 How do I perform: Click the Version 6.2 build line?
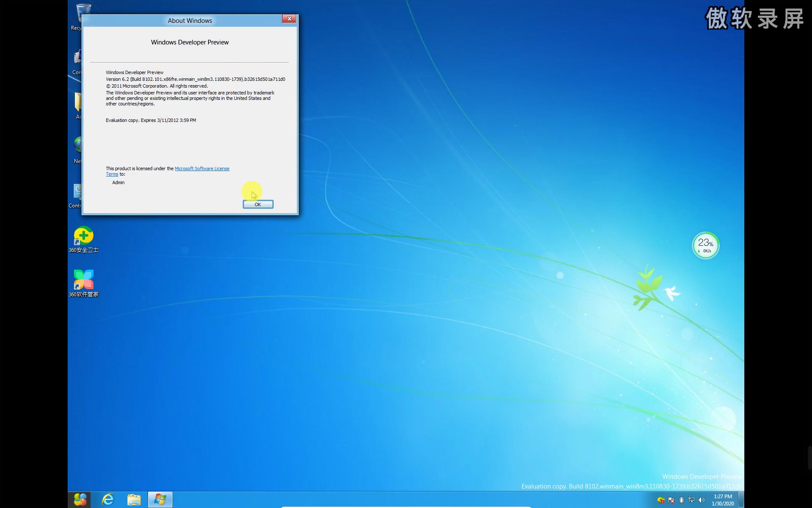195,79
